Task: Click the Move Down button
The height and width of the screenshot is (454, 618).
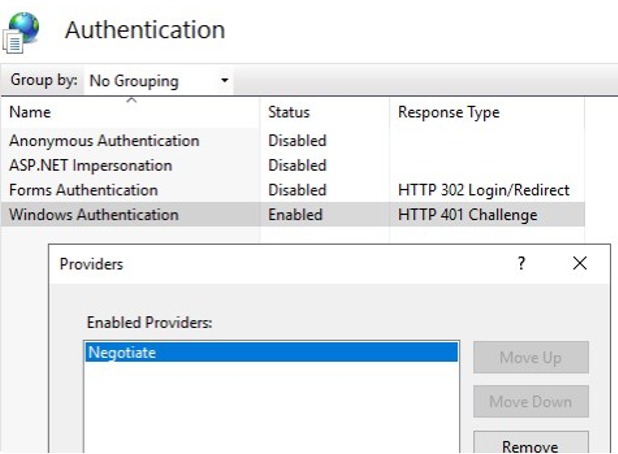Action: 531,402
